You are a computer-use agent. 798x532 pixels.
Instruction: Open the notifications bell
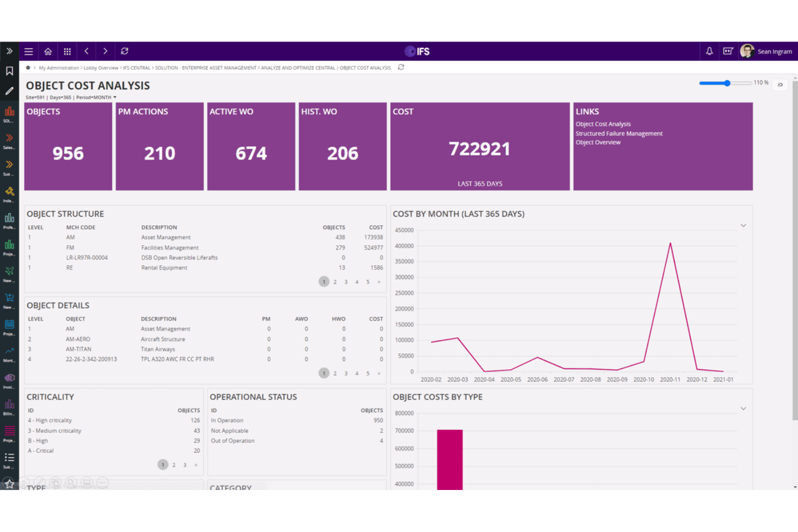(710, 51)
